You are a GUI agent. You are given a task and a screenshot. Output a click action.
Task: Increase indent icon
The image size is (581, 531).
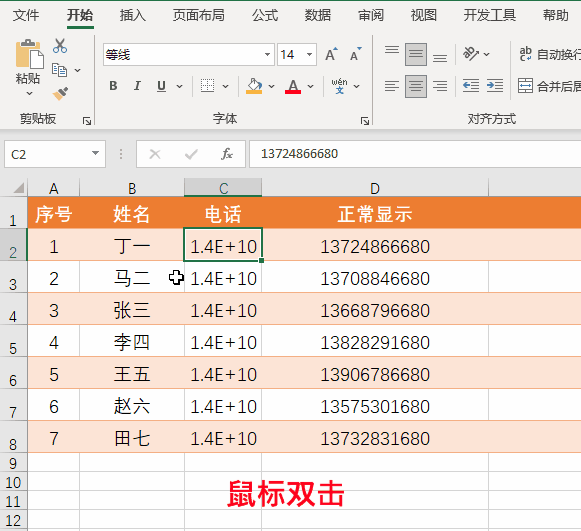[x=495, y=86]
